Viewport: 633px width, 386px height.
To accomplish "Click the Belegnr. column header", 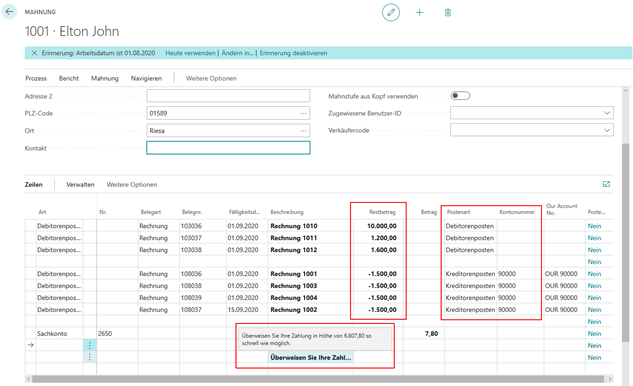I will click(x=192, y=212).
